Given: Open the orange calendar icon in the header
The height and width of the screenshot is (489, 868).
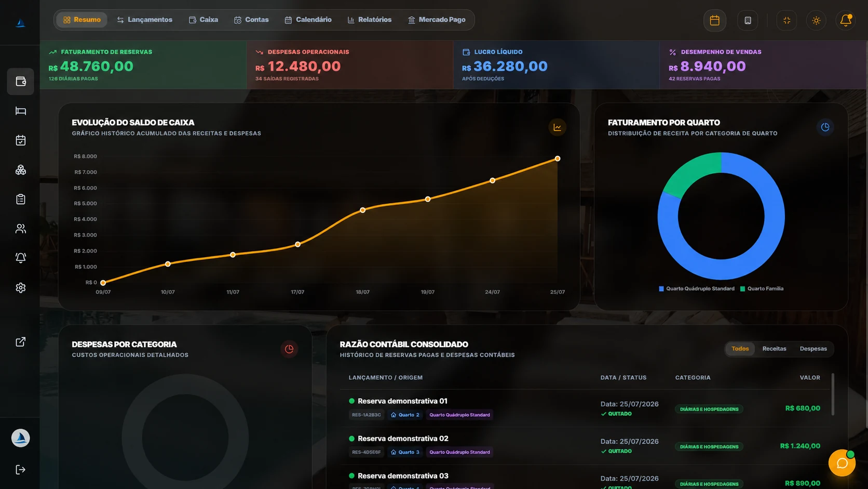Looking at the screenshot, I should coord(715,20).
